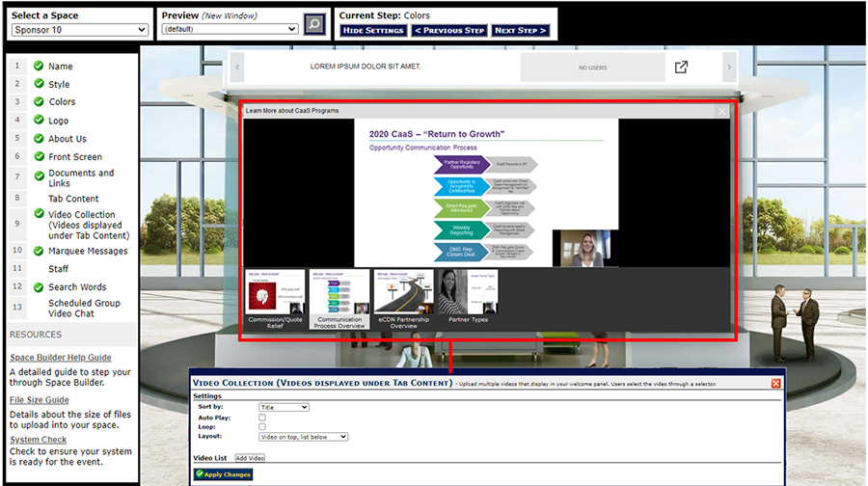Open the Sort by dropdown
868x486 pixels.
pyautogui.click(x=284, y=408)
